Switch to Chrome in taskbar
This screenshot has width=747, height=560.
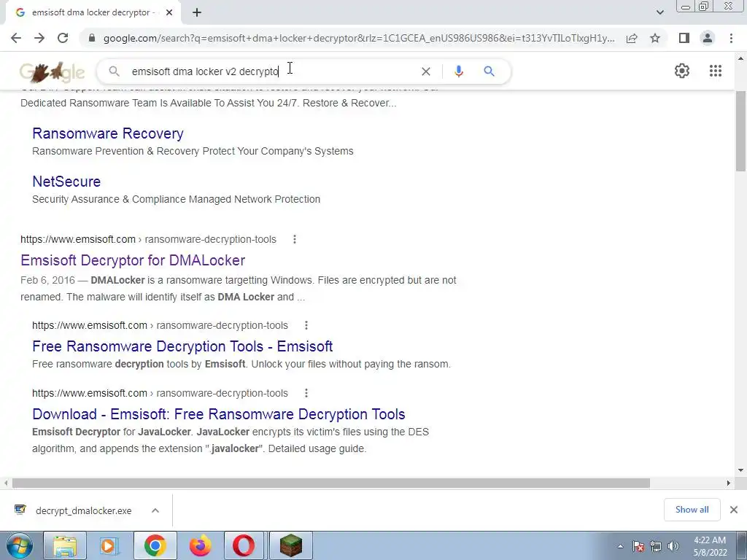tap(155, 546)
